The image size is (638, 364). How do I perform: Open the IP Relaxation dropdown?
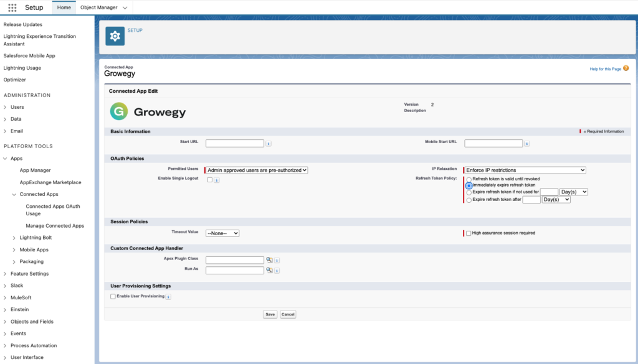525,170
